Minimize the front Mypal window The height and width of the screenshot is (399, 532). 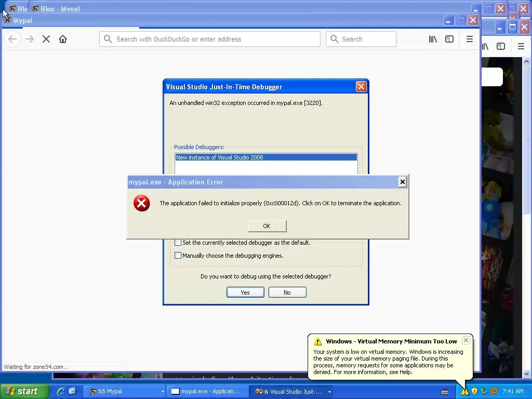click(x=448, y=20)
